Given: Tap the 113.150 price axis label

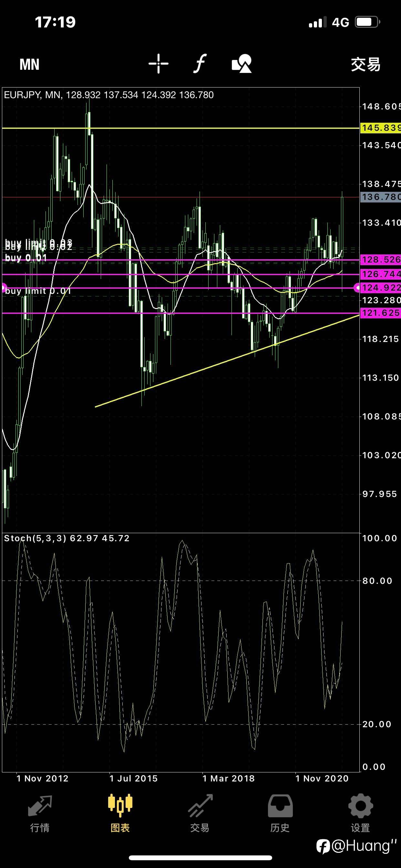Looking at the screenshot, I should 380,378.
